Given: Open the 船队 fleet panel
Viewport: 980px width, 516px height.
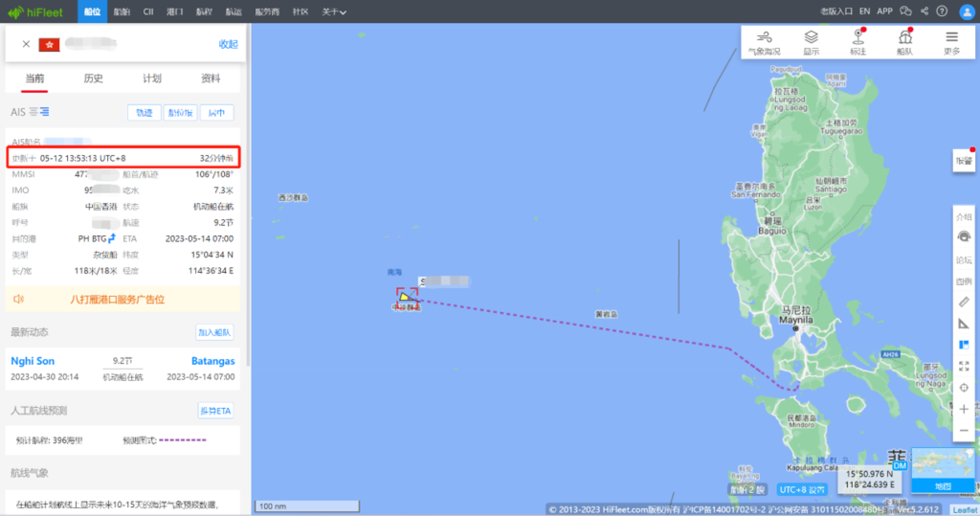Looking at the screenshot, I should coord(904,42).
